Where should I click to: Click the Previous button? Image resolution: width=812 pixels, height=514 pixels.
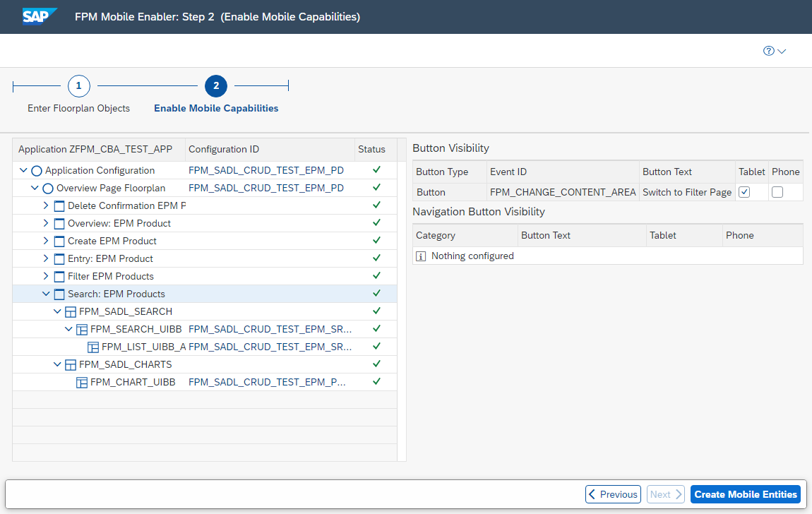(x=613, y=494)
